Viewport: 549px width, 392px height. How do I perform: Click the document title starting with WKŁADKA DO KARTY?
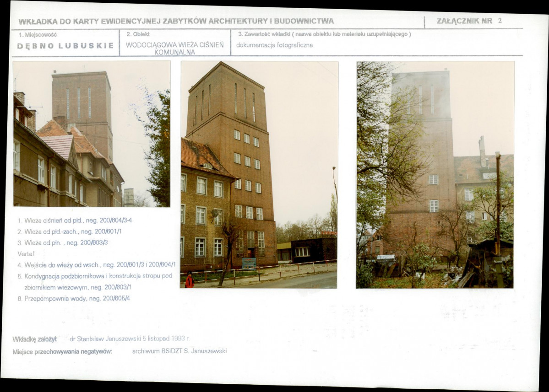point(176,21)
